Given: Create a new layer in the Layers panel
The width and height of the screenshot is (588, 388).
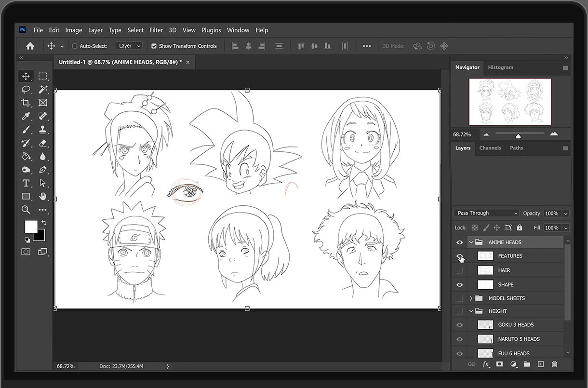Looking at the screenshot, I should tap(540, 364).
